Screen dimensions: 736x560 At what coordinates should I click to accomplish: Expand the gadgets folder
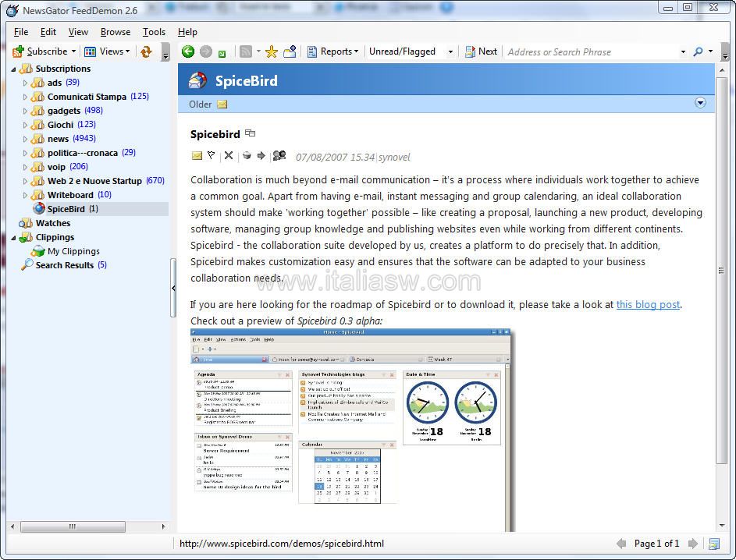point(25,112)
